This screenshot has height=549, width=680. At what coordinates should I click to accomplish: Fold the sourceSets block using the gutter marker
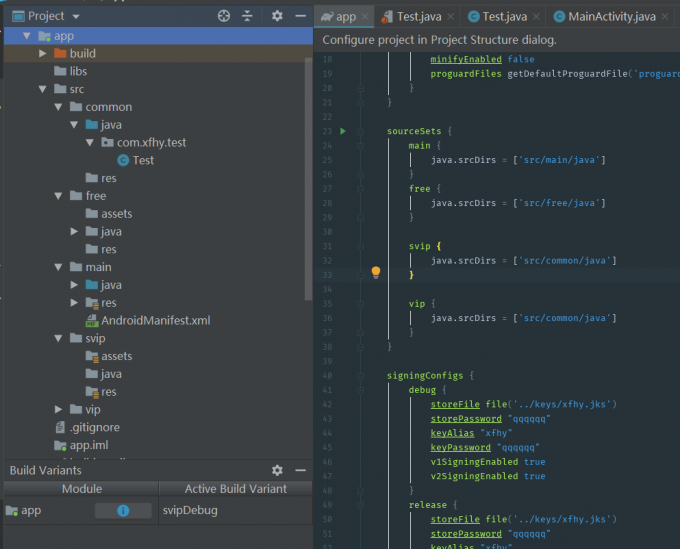pyautogui.click(x=360, y=132)
